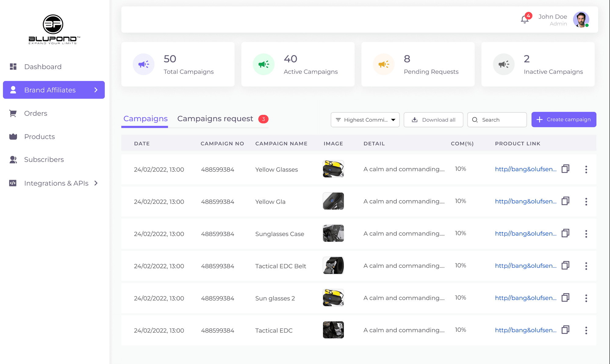Click the Orders cart icon in sidebar
The image size is (610, 364).
coord(13,113)
